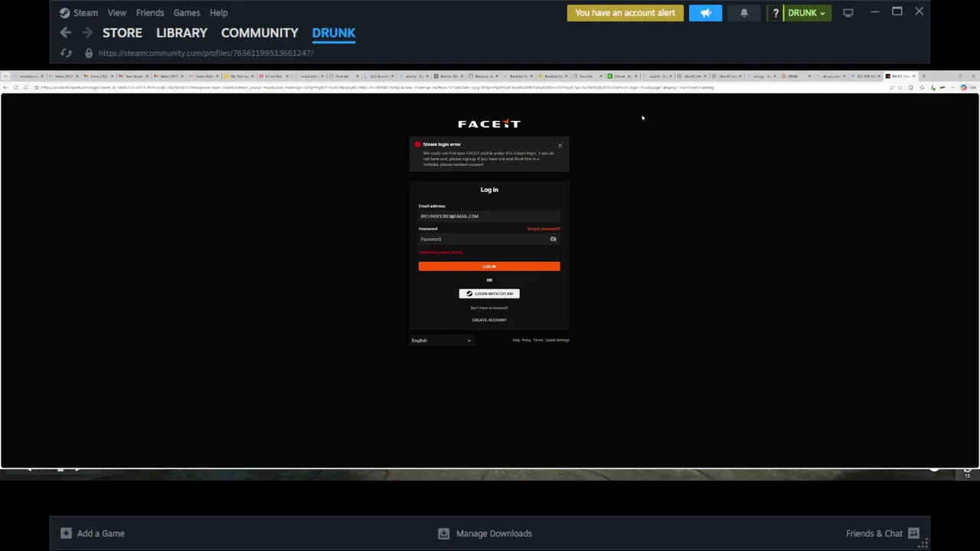Click the Steam profile URL bar

206,53
